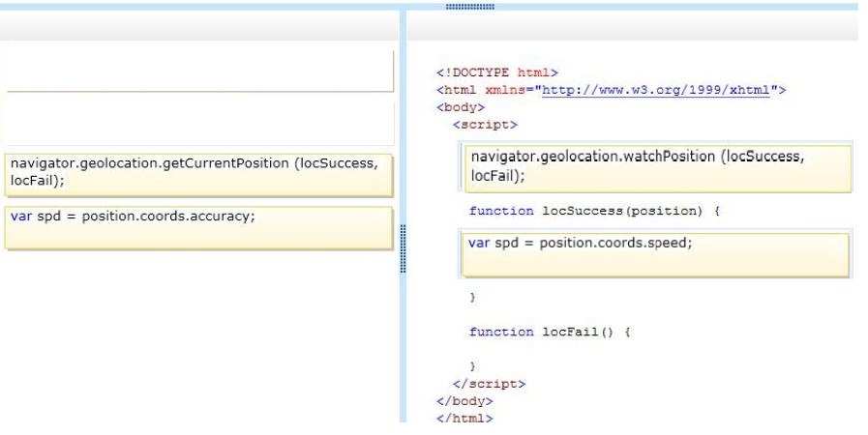Screen dimensions: 868x435
Task: Click the closing body tag
Action: pos(464,401)
